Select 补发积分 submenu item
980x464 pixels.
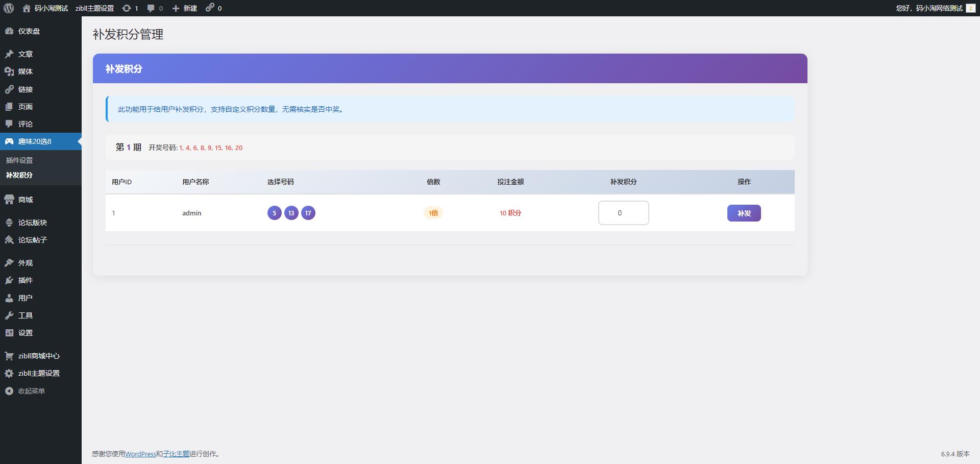tap(19, 175)
